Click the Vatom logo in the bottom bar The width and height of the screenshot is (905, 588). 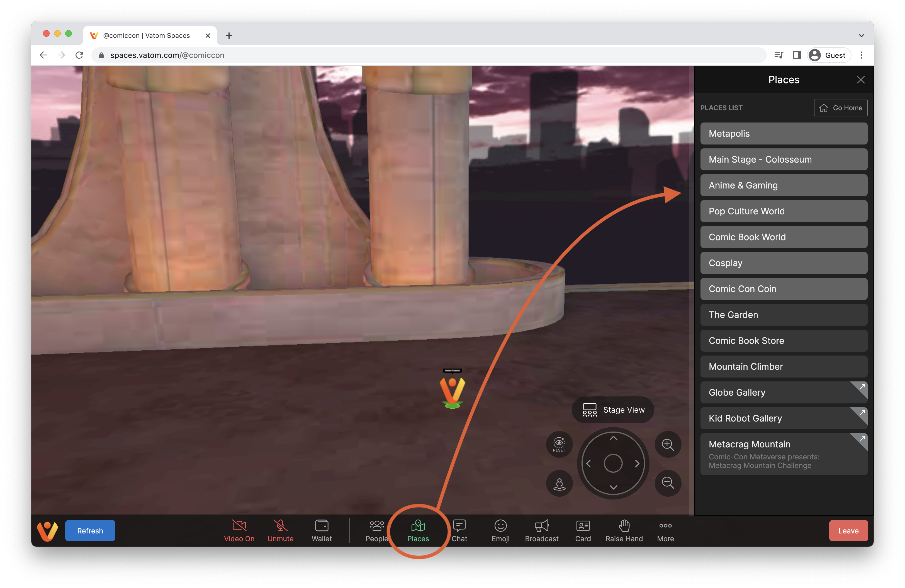pyautogui.click(x=48, y=531)
